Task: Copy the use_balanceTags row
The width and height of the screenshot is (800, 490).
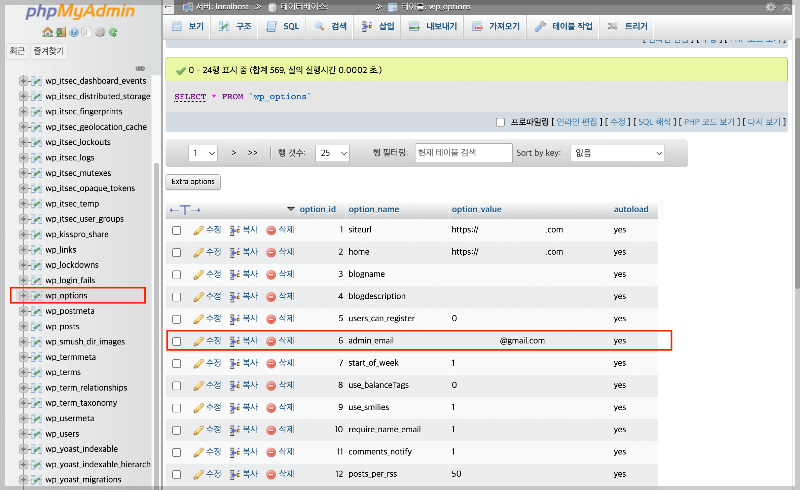Action: (244, 385)
